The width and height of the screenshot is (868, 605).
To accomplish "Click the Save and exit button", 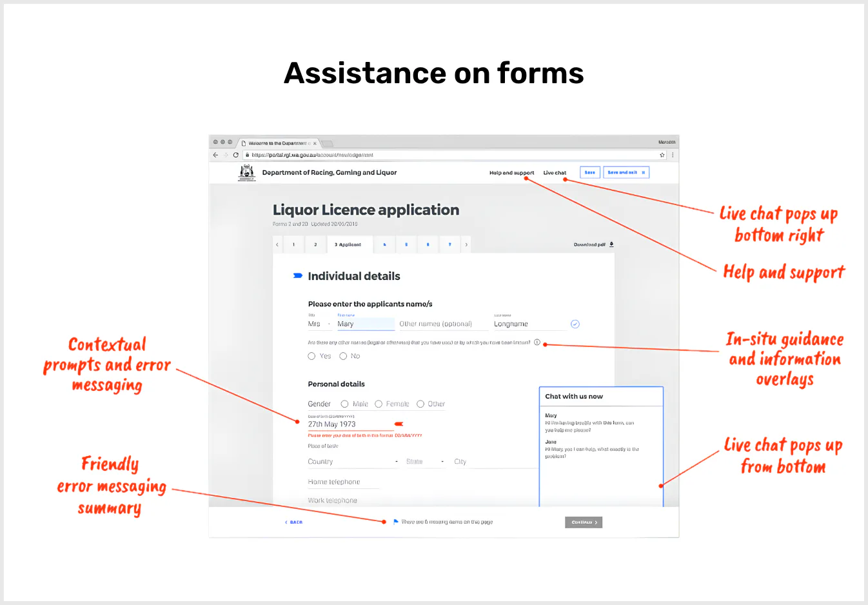I will [x=626, y=172].
